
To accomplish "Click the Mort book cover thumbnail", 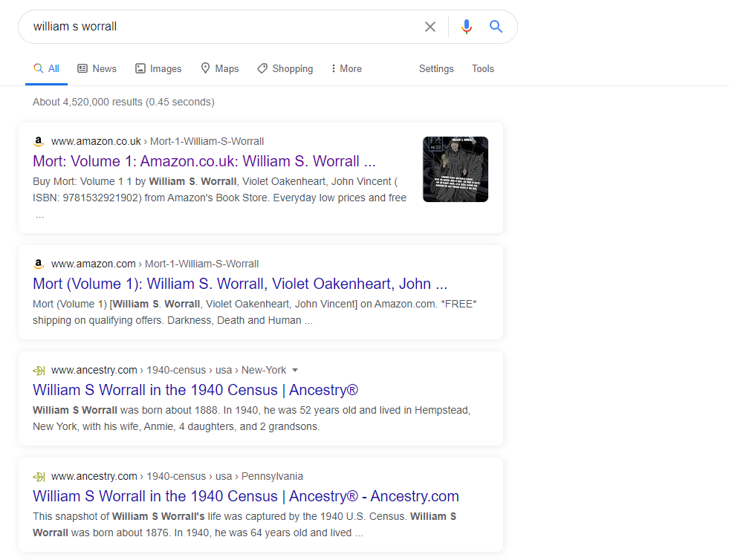I will pyautogui.click(x=455, y=169).
